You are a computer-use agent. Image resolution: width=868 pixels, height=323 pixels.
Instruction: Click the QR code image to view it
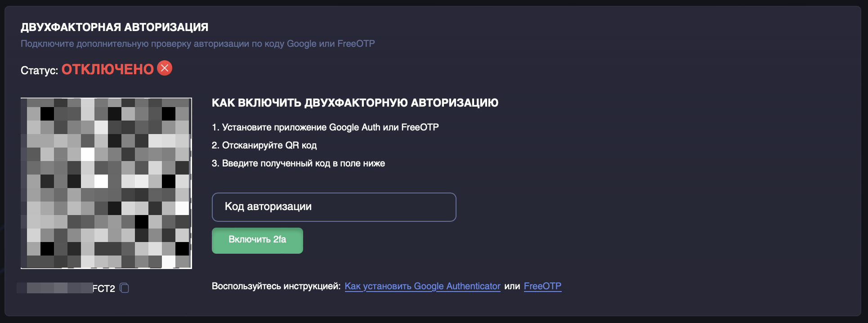[x=107, y=182]
